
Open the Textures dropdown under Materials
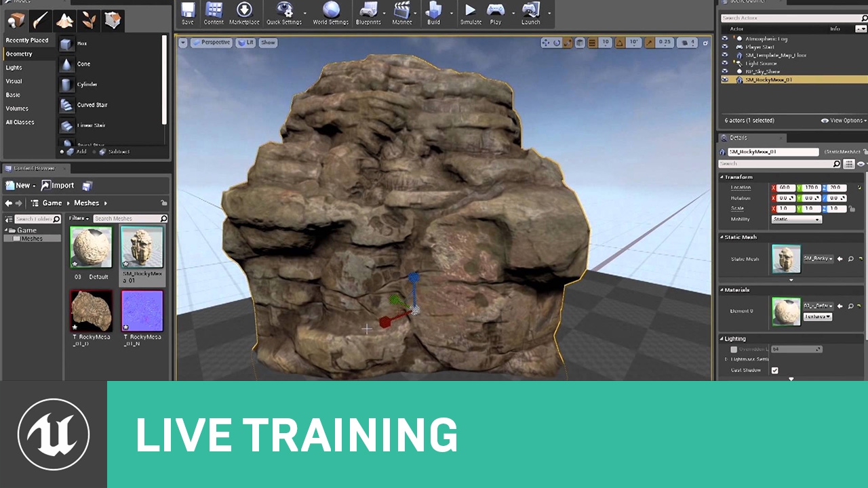[x=818, y=317]
